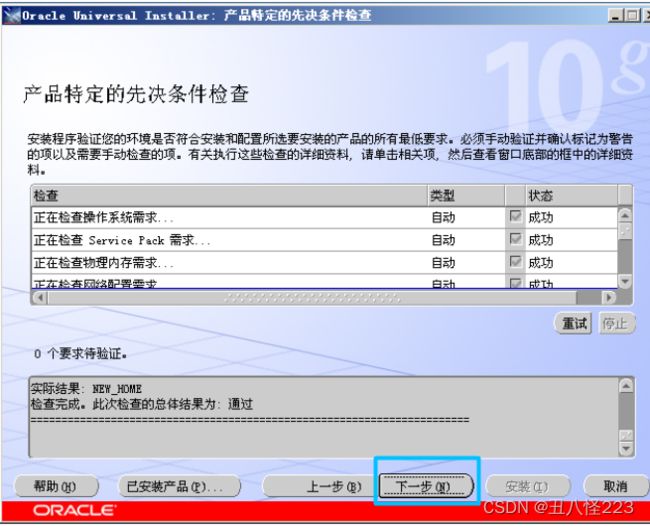Click the Next step 下一步(N) button
650x526 pixels.
[x=426, y=486]
